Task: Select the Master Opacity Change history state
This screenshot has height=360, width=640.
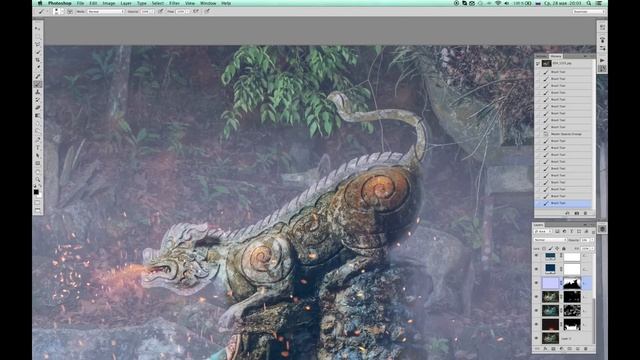Action: pyautogui.click(x=564, y=134)
